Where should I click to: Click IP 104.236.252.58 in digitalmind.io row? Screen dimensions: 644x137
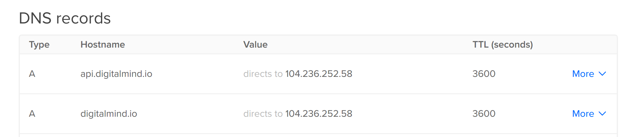click(319, 114)
